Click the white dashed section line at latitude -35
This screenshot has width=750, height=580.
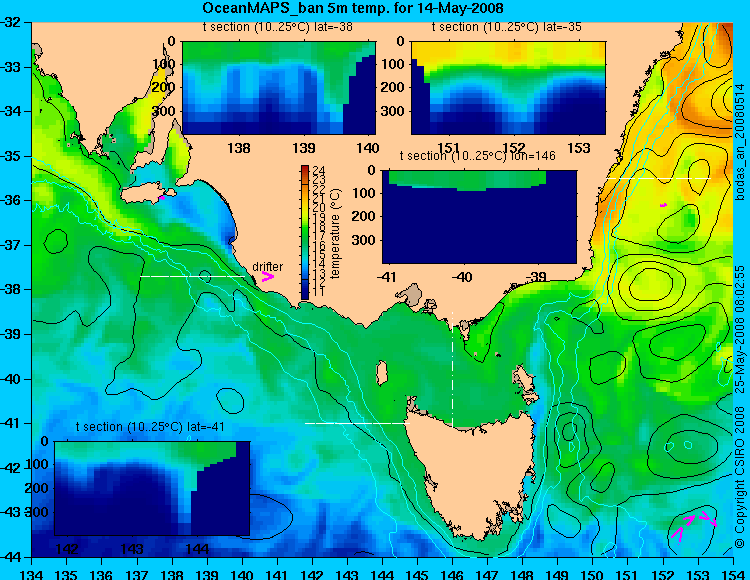coord(658,178)
